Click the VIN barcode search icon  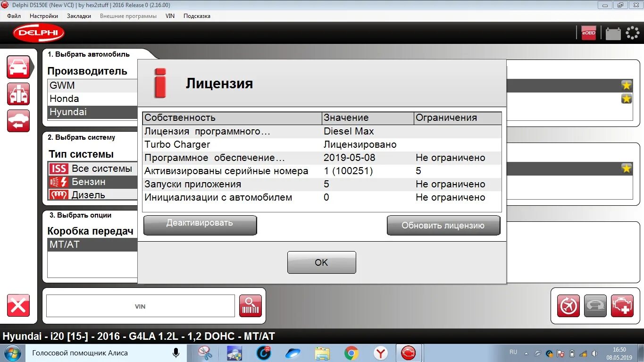click(250, 306)
